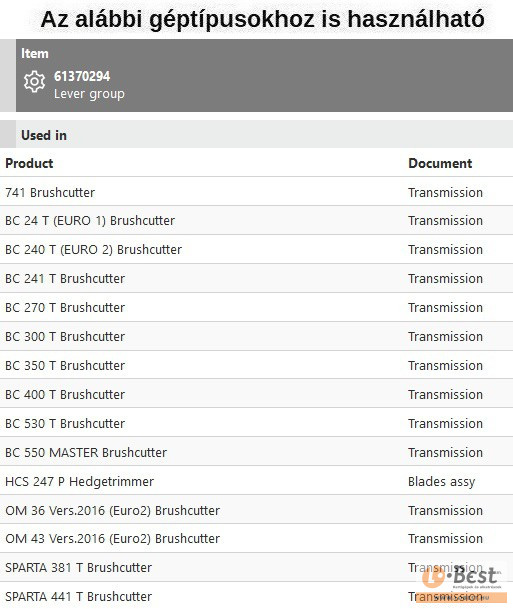The image size is (513, 609).
Task: Click the Lever group item label
Action: (89, 94)
